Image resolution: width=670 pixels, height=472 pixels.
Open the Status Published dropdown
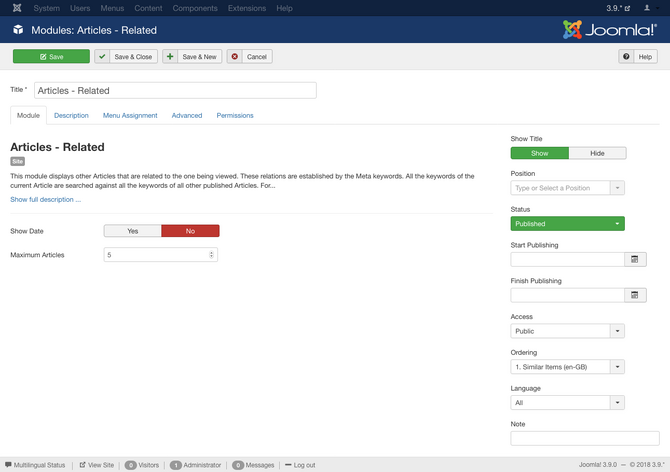(x=567, y=224)
